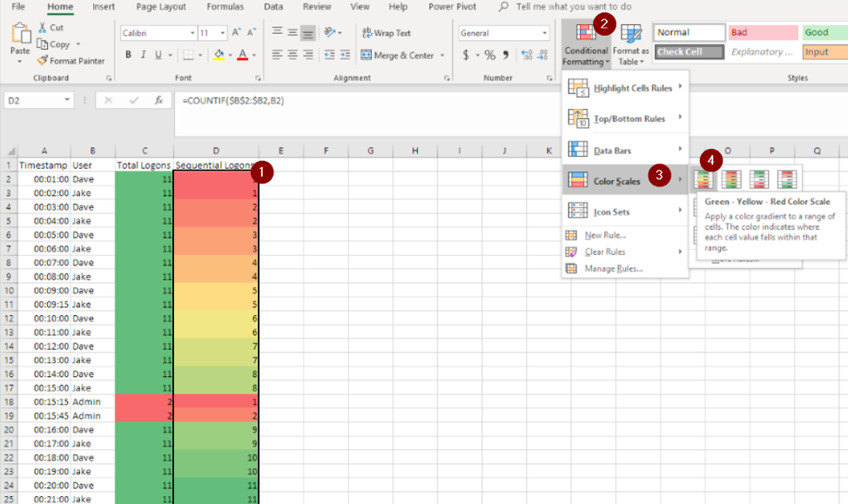This screenshot has height=504, width=848.
Task: Toggle Italic formatting
Action: pos(143,55)
